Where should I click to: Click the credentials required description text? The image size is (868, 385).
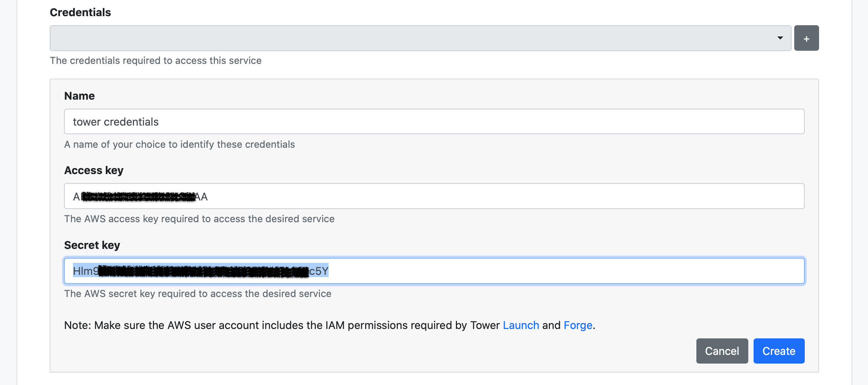tap(155, 61)
